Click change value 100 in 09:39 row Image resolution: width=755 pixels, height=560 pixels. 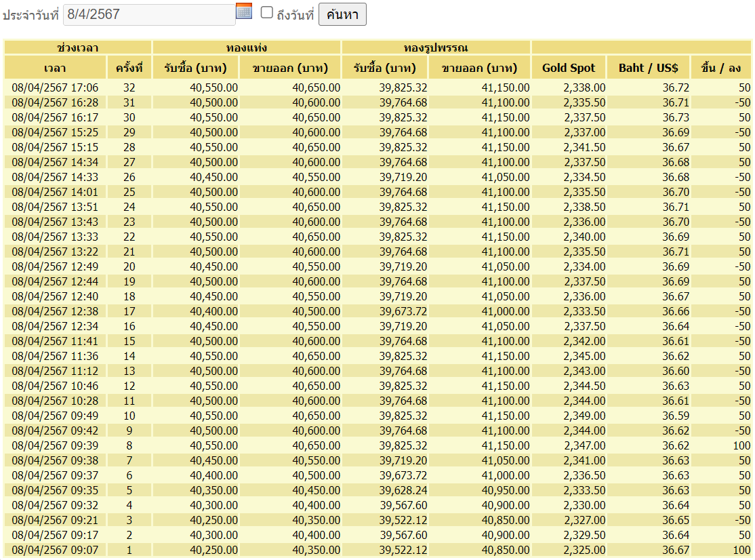tap(741, 446)
